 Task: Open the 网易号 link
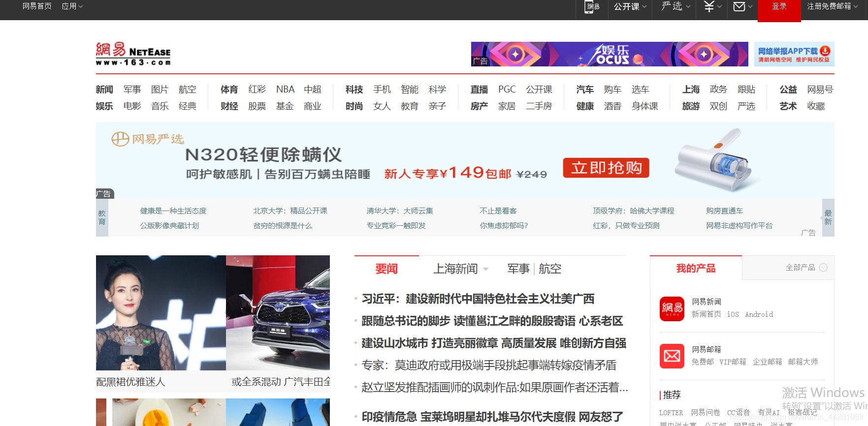tap(820, 90)
